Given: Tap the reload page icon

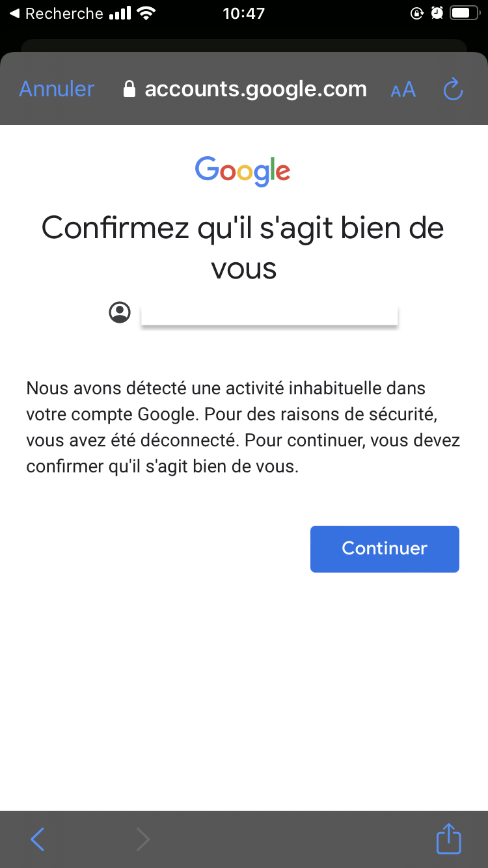Looking at the screenshot, I should click(452, 89).
